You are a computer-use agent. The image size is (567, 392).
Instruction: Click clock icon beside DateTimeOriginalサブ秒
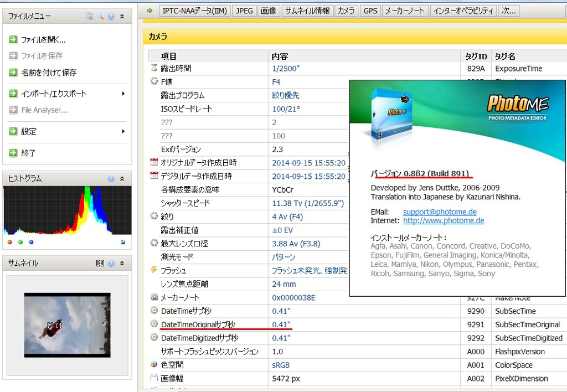[154, 324]
